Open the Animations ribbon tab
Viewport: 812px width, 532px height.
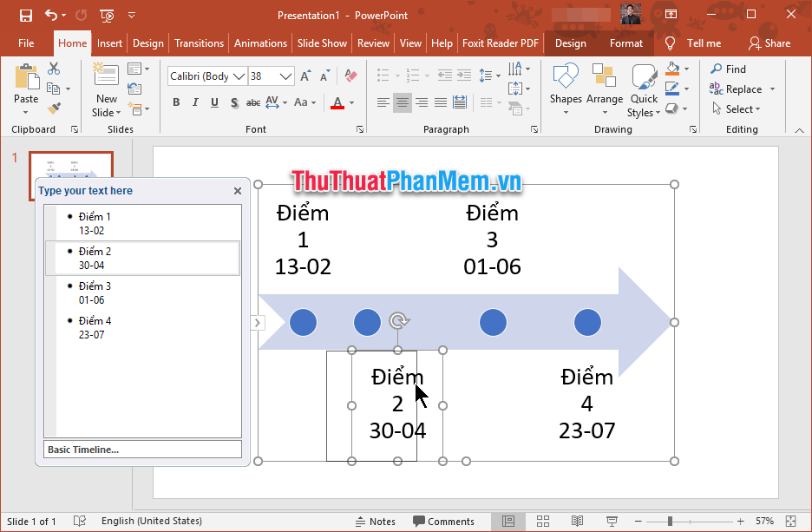pos(260,43)
